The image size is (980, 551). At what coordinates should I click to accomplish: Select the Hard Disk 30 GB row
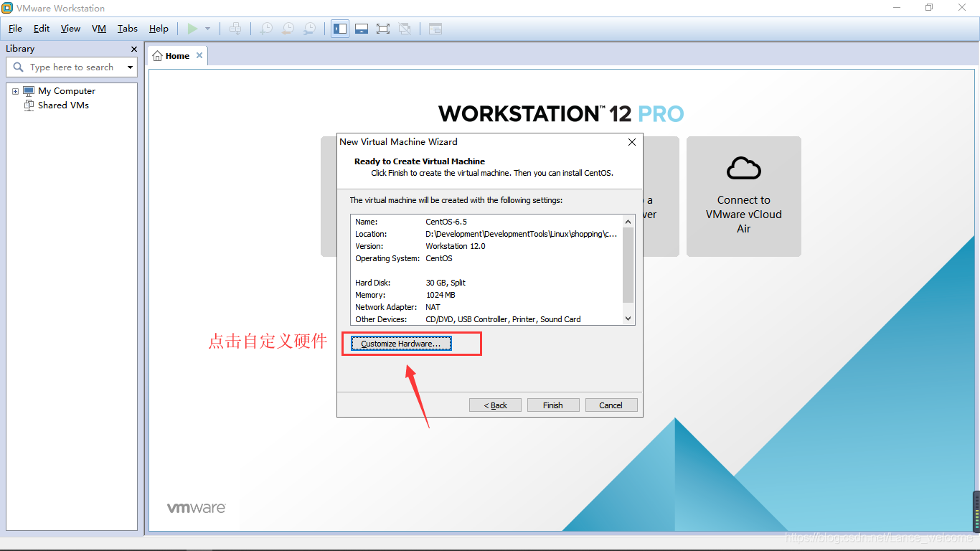(486, 283)
